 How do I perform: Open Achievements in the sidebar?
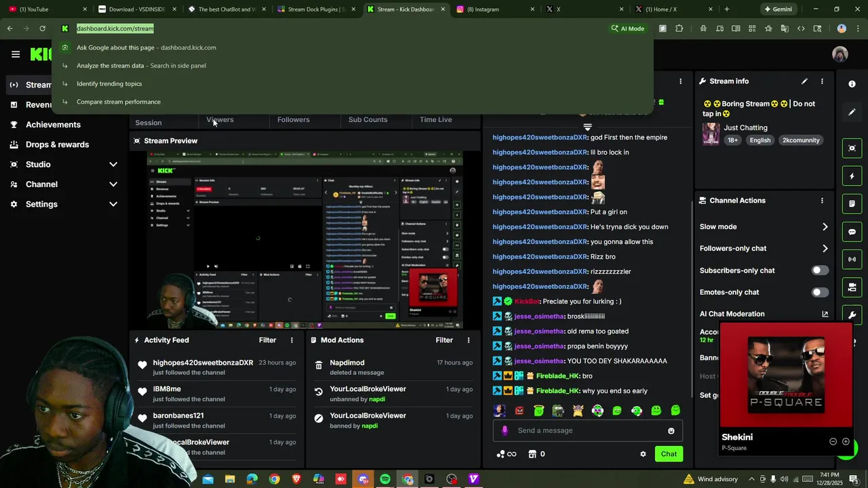click(x=53, y=125)
